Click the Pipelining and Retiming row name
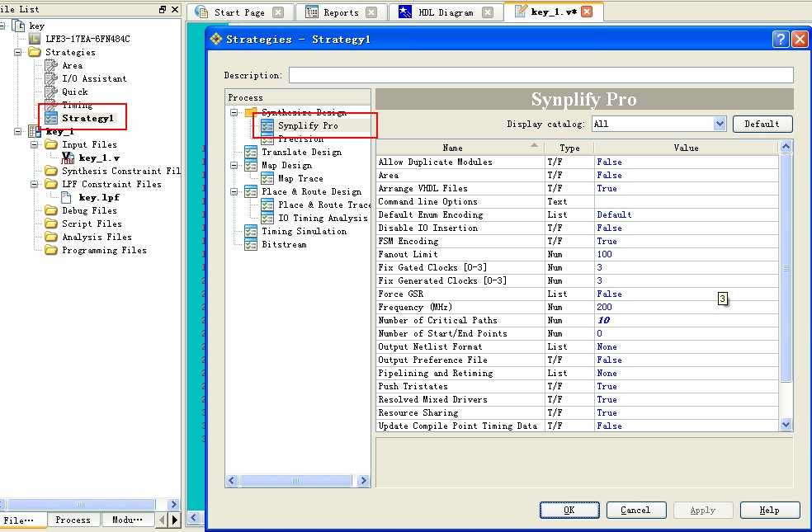Viewport: 812px width, 532px height. [x=436, y=373]
